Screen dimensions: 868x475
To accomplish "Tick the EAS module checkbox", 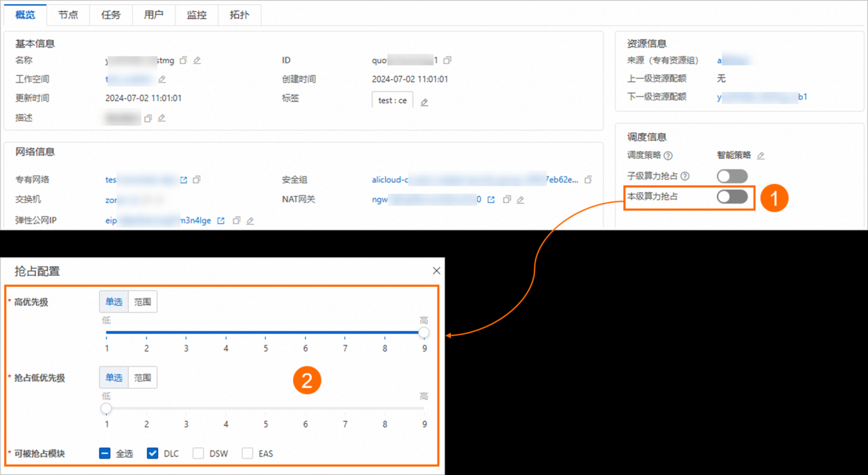I will pyautogui.click(x=248, y=453).
